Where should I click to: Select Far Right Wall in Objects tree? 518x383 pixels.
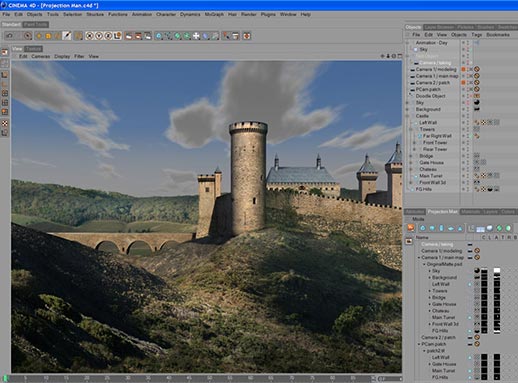pos(437,136)
